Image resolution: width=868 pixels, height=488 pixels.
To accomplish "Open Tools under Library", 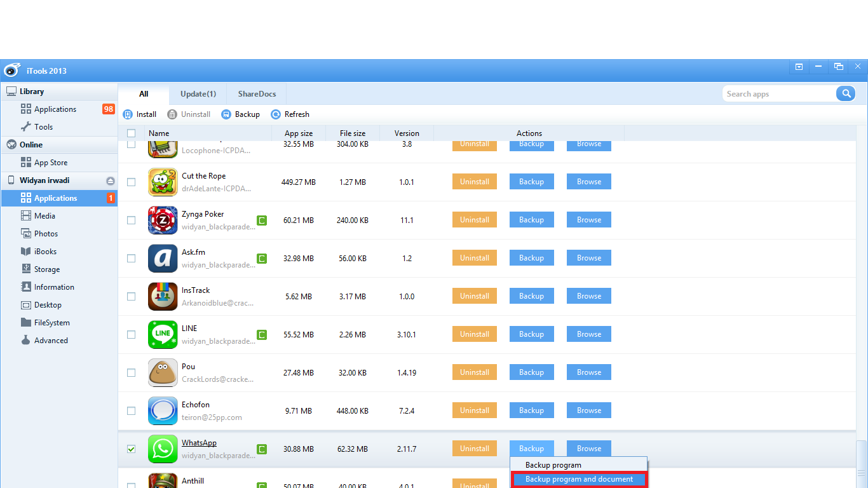I will tap(59, 127).
